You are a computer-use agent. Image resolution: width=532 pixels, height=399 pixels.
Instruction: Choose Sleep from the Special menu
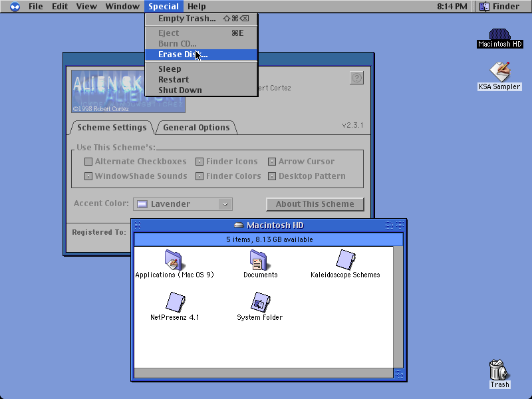[201, 69]
